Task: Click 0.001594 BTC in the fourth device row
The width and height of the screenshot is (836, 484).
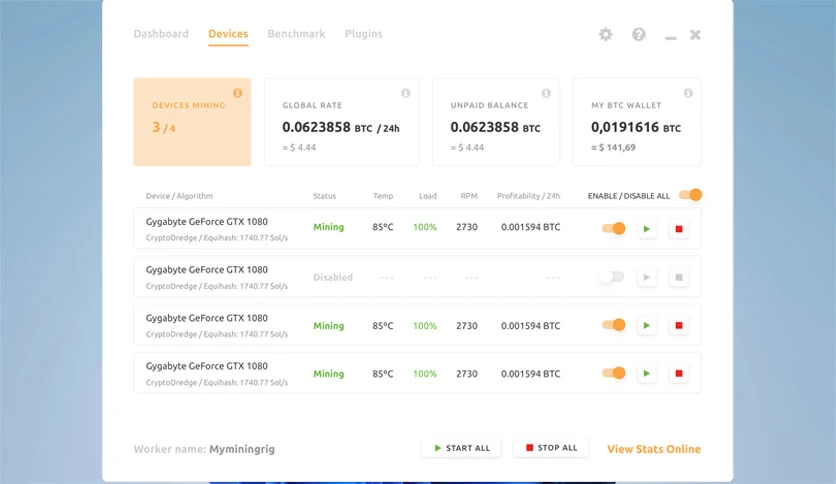Action: pyautogui.click(x=530, y=374)
